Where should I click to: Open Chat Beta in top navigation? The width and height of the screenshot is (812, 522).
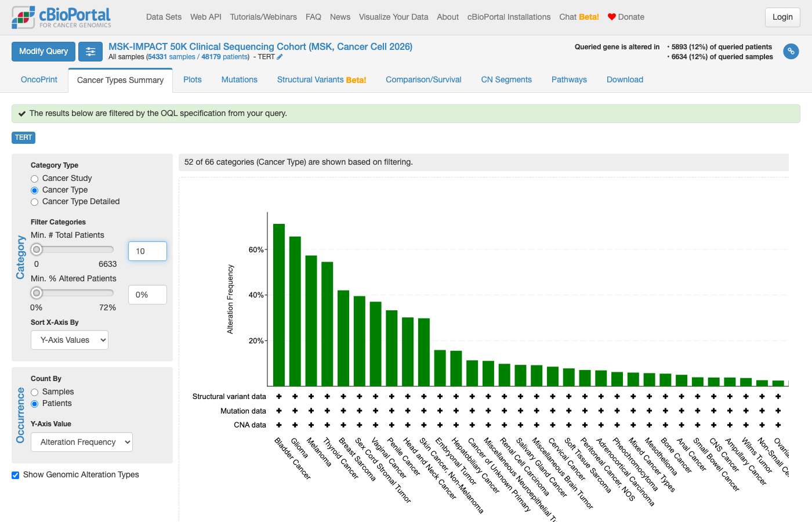pos(579,17)
